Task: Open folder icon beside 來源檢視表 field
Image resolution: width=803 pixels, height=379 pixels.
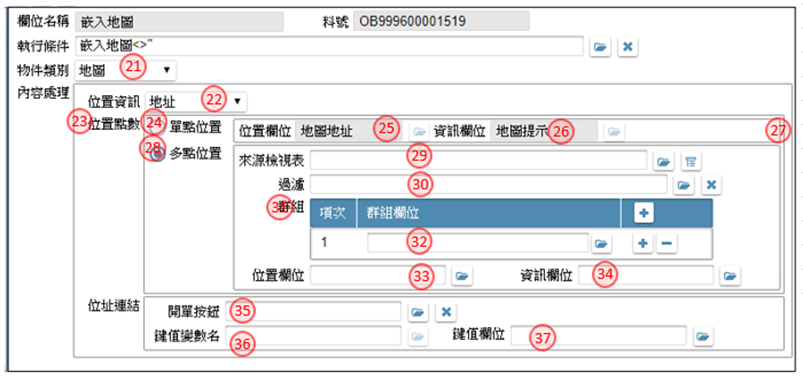Action: point(663,162)
